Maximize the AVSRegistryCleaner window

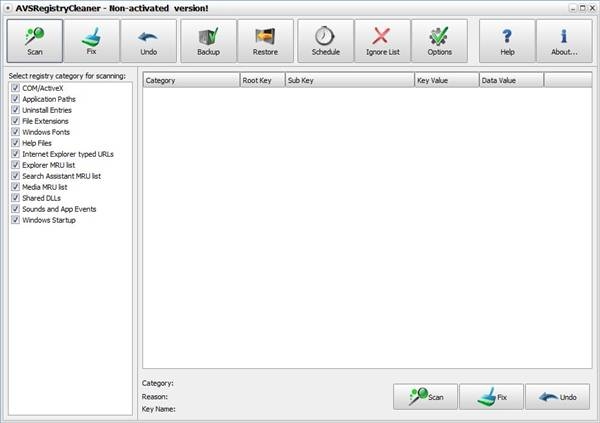(582, 8)
